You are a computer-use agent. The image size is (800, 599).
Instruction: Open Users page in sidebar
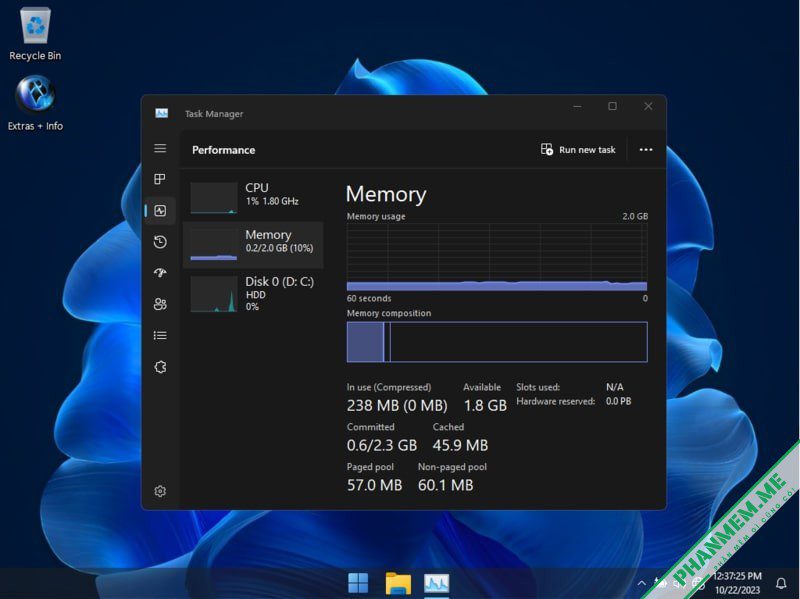[160, 304]
